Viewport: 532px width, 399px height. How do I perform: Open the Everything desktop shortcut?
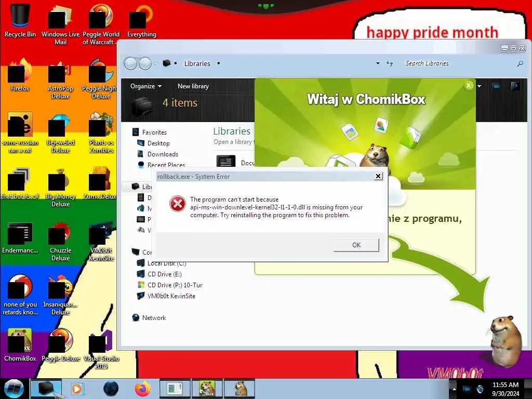tap(141, 20)
